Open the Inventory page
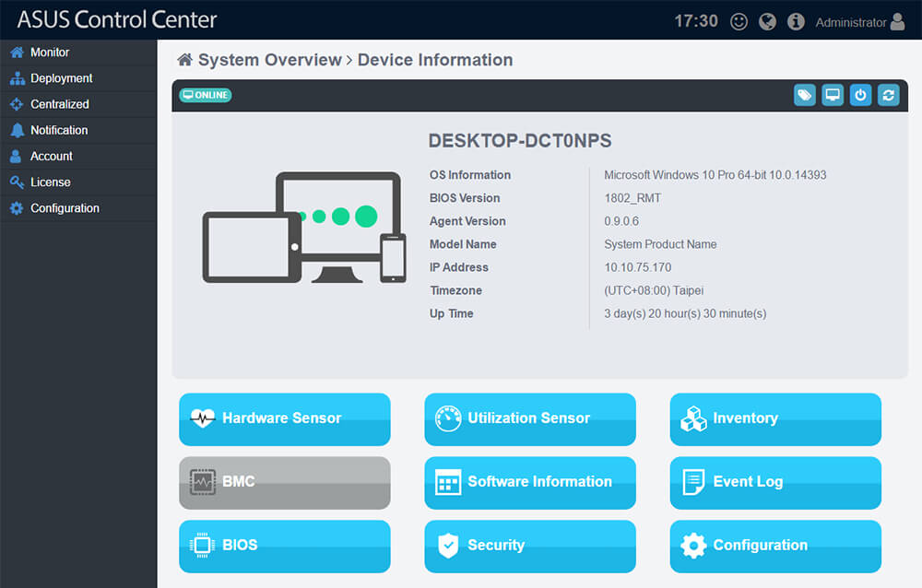The image size is (922, 588). [775, 419]
